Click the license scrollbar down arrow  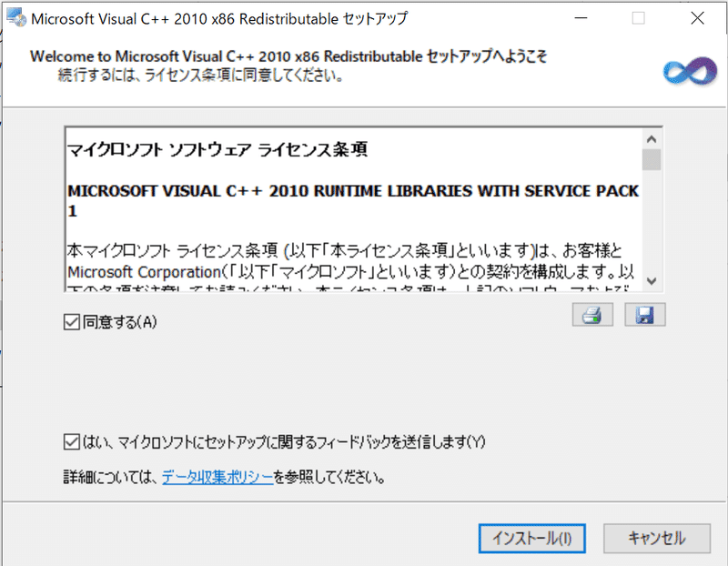click(652, 281)
